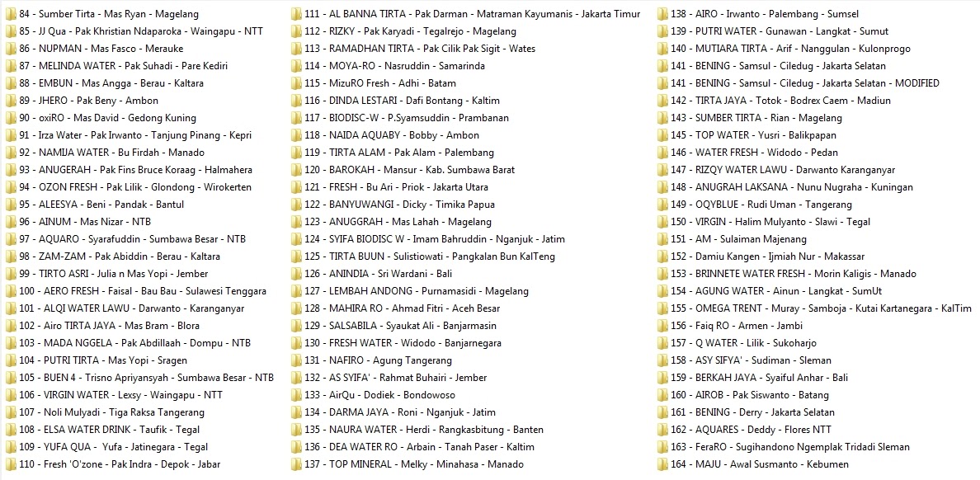Select folder 128 - MAHIRA RO Ahmad Fitri
Screen dimensions: 980x480
pos(396,308)
